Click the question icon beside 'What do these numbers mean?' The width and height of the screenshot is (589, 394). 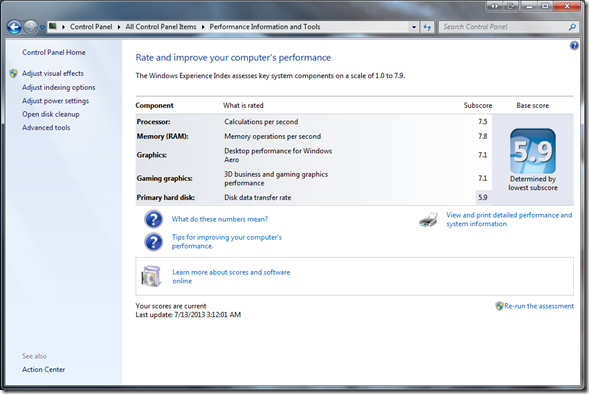click(x=153, y=219)
